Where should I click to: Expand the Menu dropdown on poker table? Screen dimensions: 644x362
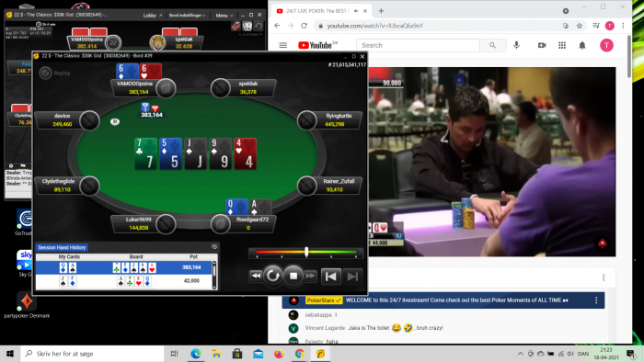point(224,16)
